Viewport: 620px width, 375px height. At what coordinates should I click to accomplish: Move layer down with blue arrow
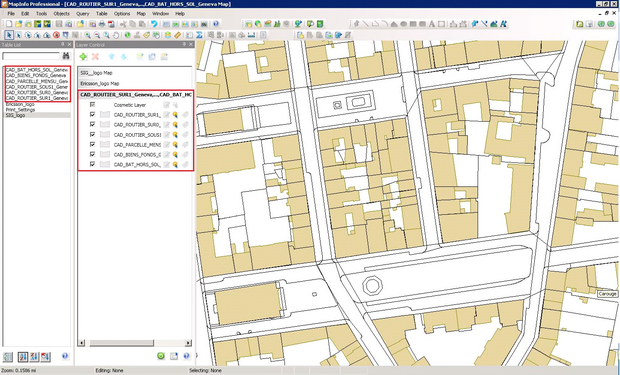click(x=123, y=57)
